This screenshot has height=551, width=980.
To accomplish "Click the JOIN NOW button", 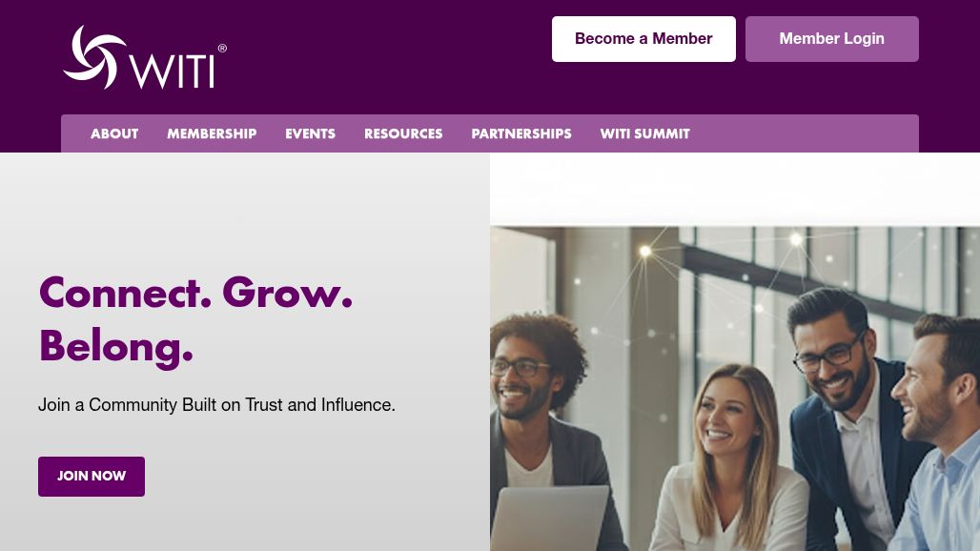I will [x=92, y=476].
